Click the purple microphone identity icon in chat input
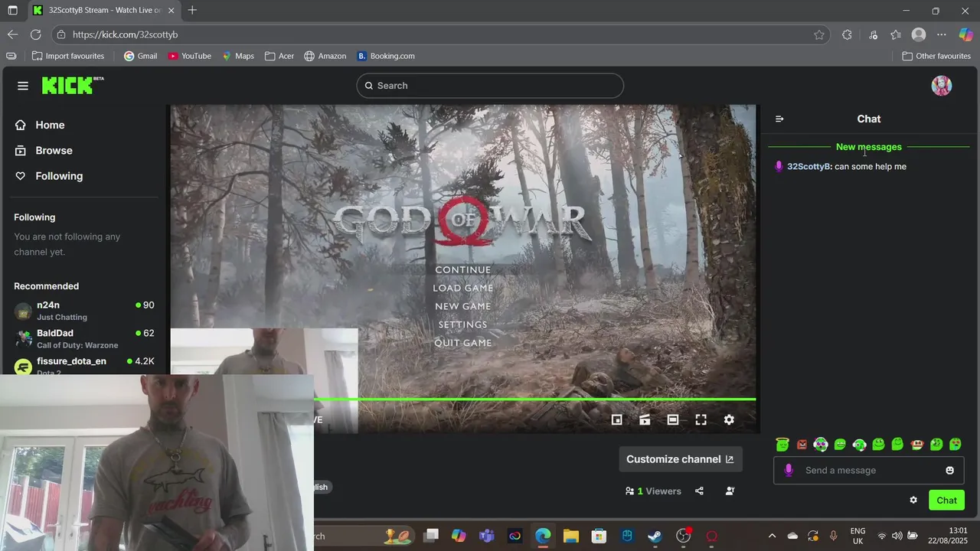The height and width of the screenshot is (551, 980). [x=789, y=470]
